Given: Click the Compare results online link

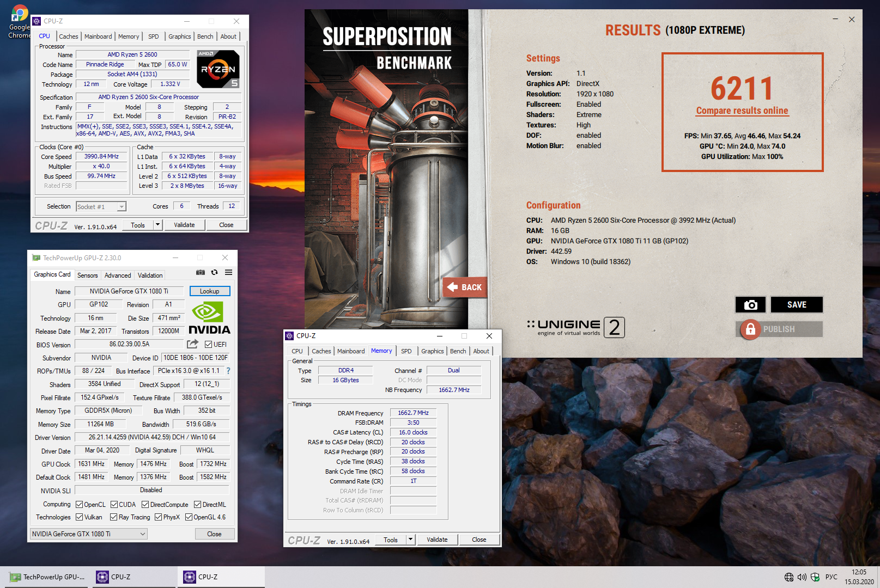Looking at the screenshot, I should [742, 111].
